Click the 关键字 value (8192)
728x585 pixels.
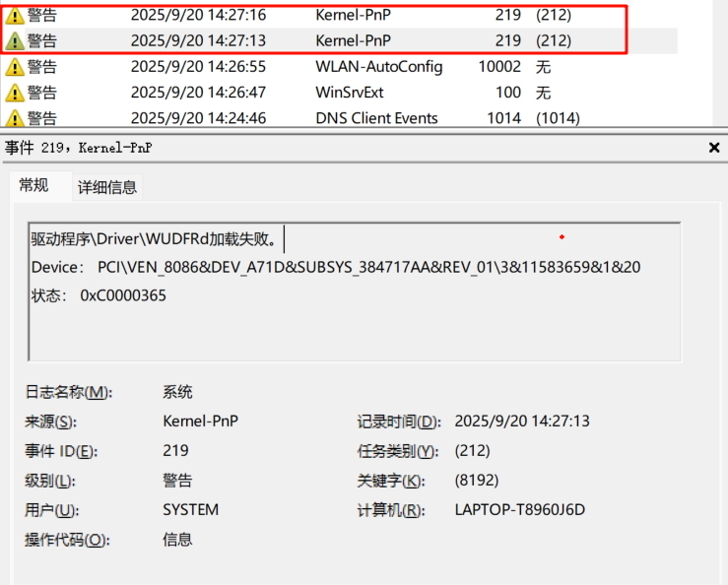[x=477, y=480]
